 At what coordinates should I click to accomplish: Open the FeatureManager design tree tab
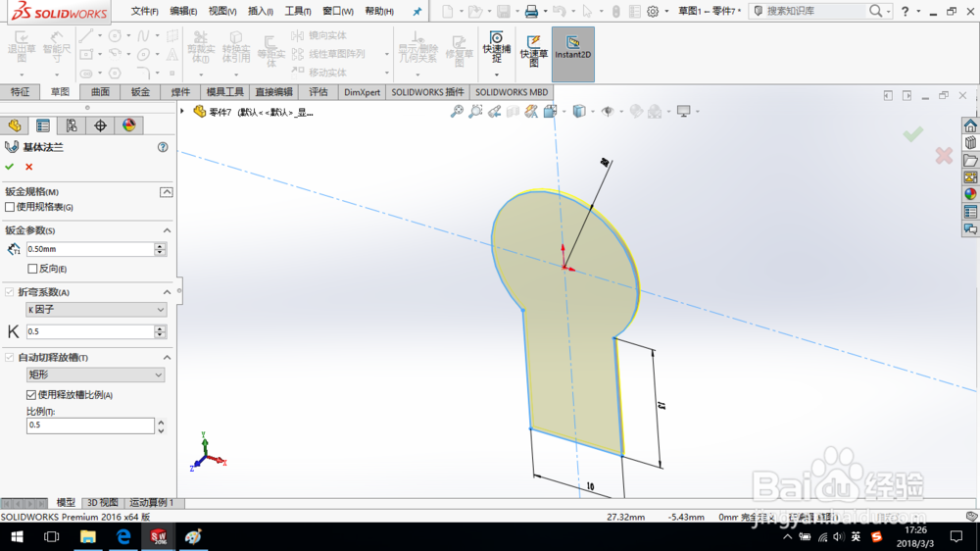(x=15, y=125)
